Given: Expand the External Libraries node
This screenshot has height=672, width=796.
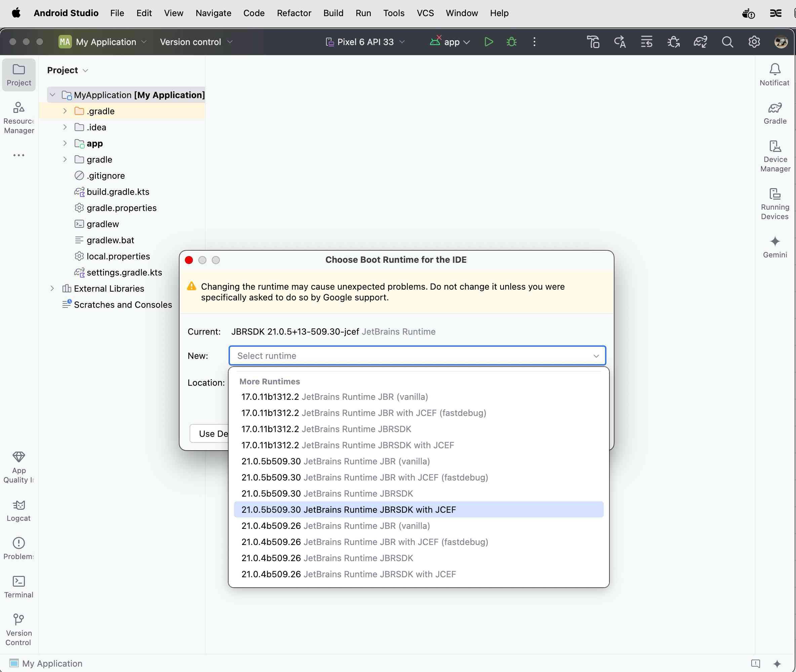Looking at the screenshot, I should [52, 288].
